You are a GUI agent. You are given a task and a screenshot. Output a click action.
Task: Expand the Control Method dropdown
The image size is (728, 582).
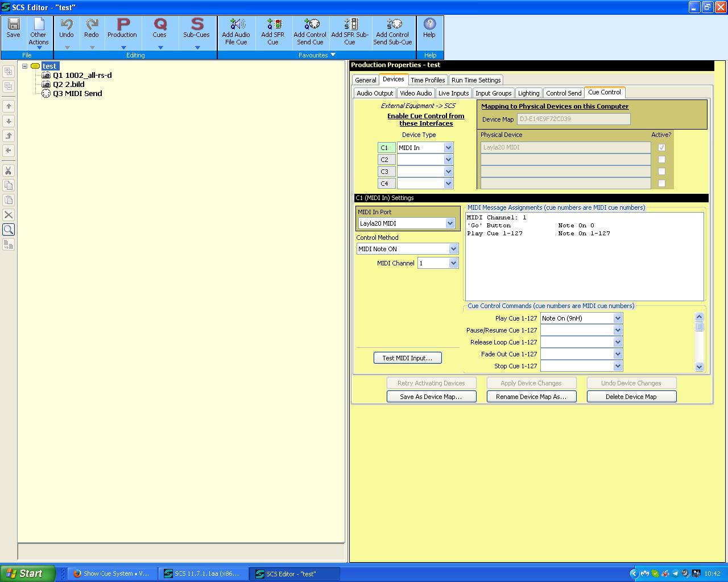click(453, 249)
